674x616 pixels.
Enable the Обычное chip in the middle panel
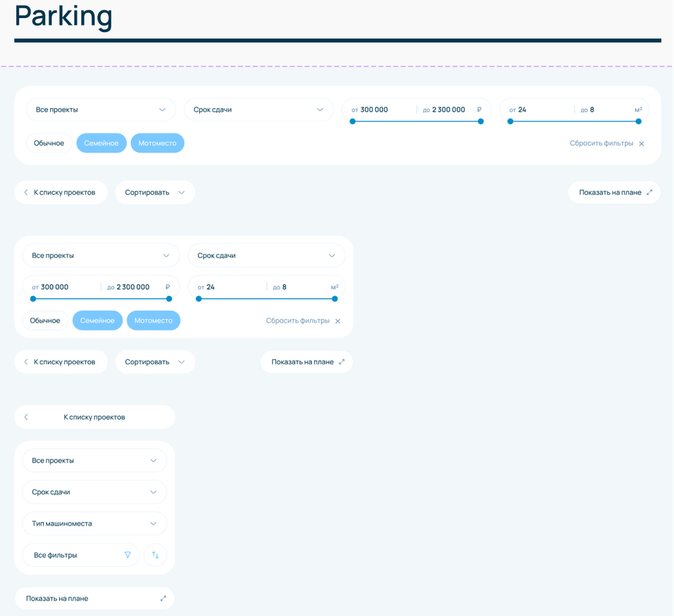pyautogui.click(x=45, y=320)
